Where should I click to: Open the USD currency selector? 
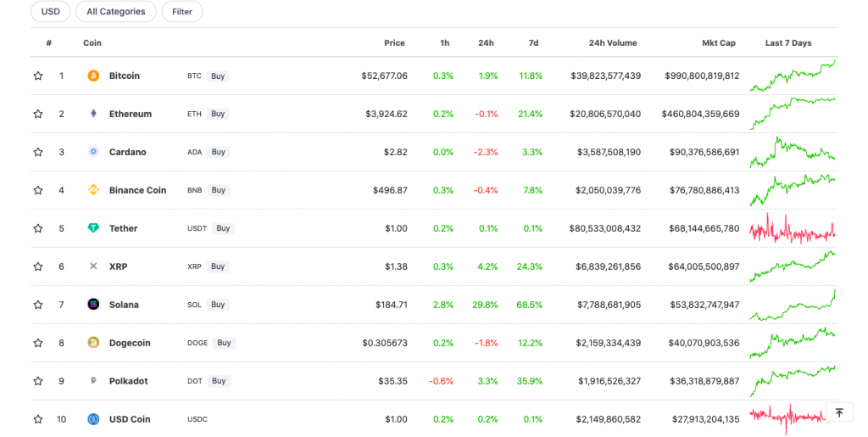(x=50, y=12)
